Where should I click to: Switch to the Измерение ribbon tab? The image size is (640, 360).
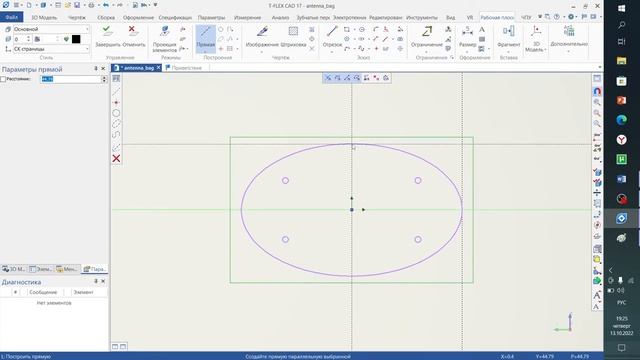[x=247, y=18]
